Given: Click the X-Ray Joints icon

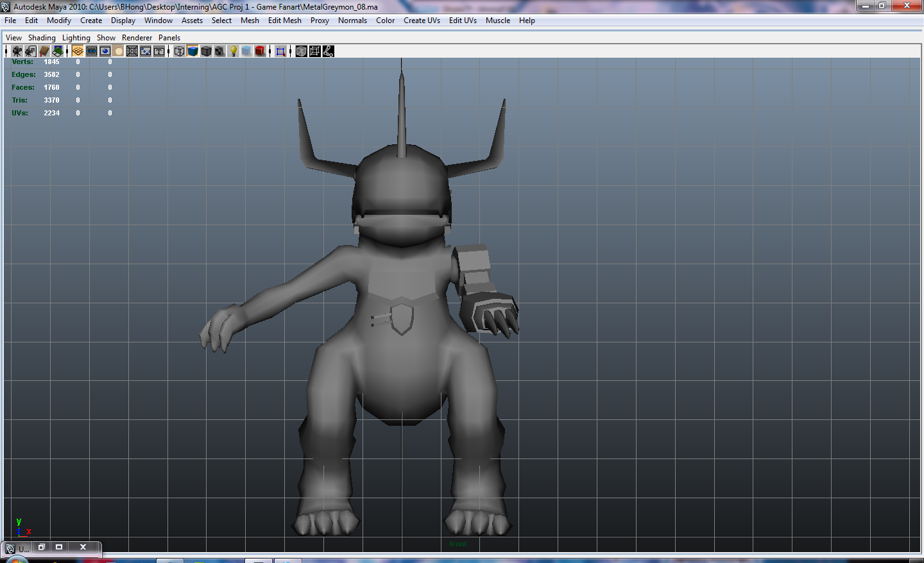Looking at the screenshot, I should pyautogui.click(x=328, y=51).
